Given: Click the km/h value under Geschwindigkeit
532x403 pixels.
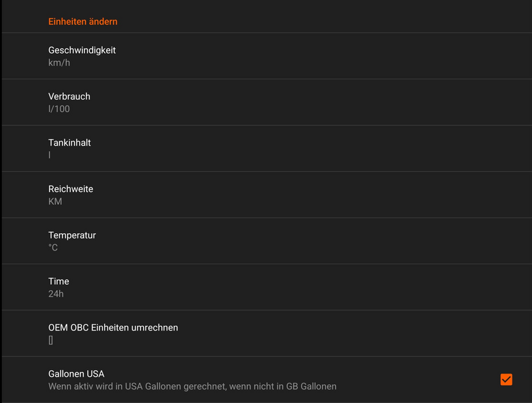Looking at the screenshot, I should tap(59, 62).
